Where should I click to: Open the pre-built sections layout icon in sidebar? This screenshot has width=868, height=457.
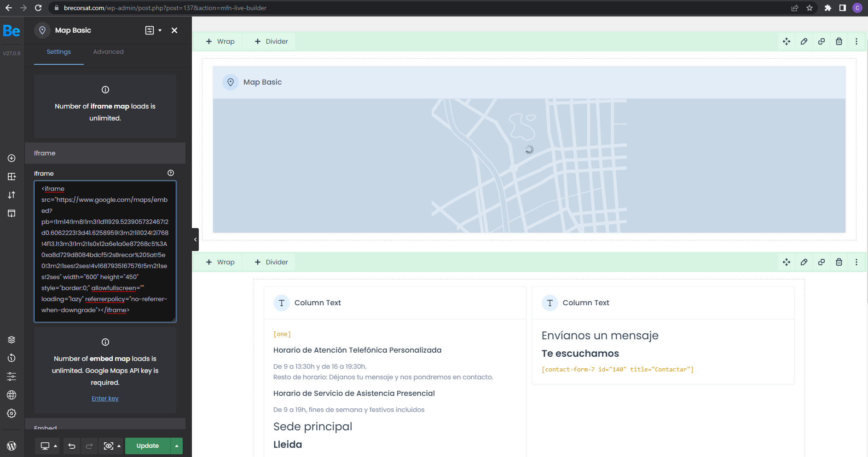point(12,177)
